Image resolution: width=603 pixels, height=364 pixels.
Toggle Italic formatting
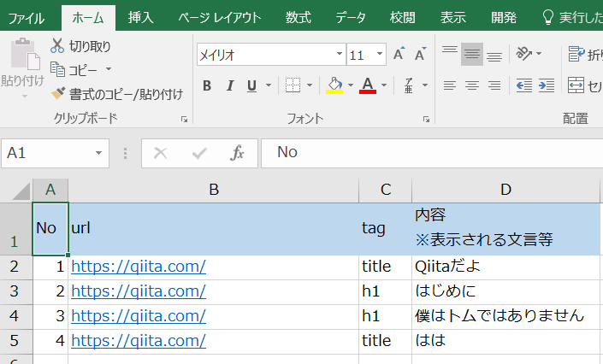(x=230, y=85)
